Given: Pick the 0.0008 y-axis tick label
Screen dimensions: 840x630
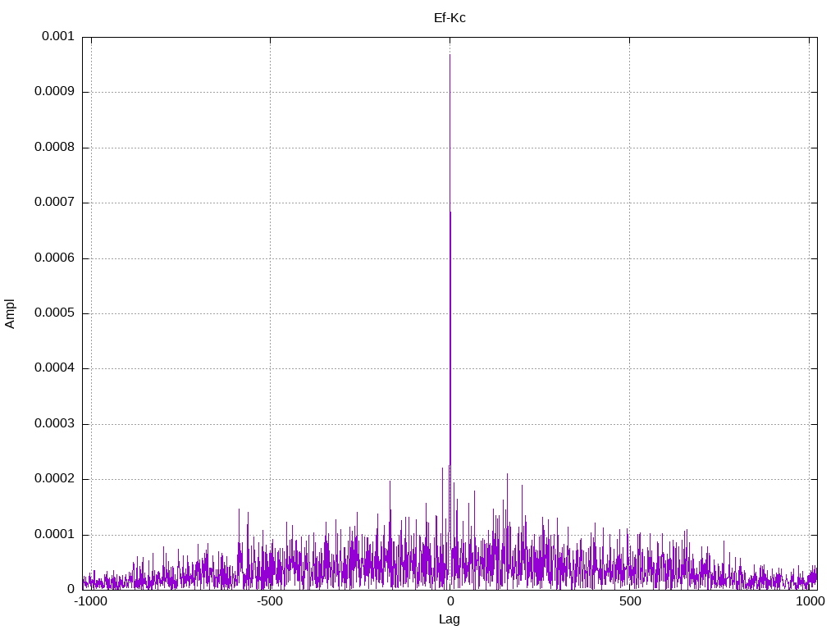Looking at the screenshot, I should pyautogui.click(x=54, y=148).
